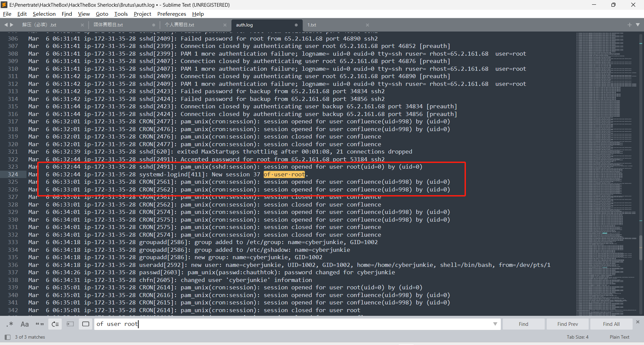This screenshot has width=644, height=345.
Task: Toggle the sidebar icon in status bar
Action: pyautogui.click(x=7, y=337)
